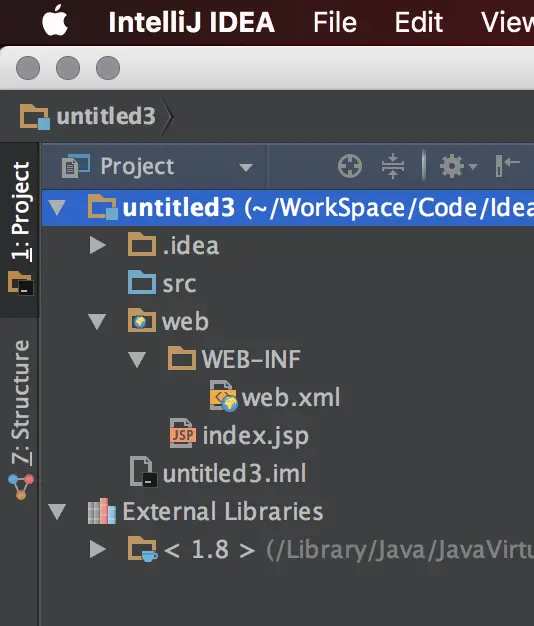Click the External Libraries books icon
The height and width of the screenshot is (626, 534).
tap(102, 511)
